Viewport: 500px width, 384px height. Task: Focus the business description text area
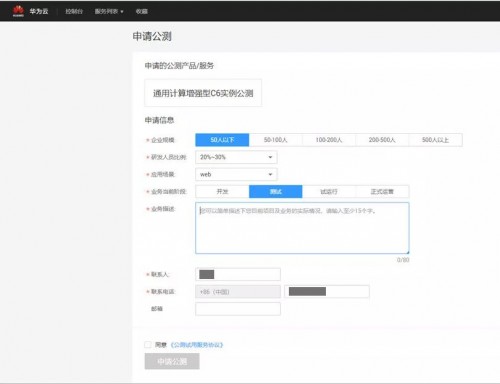[x=302, y=228]
